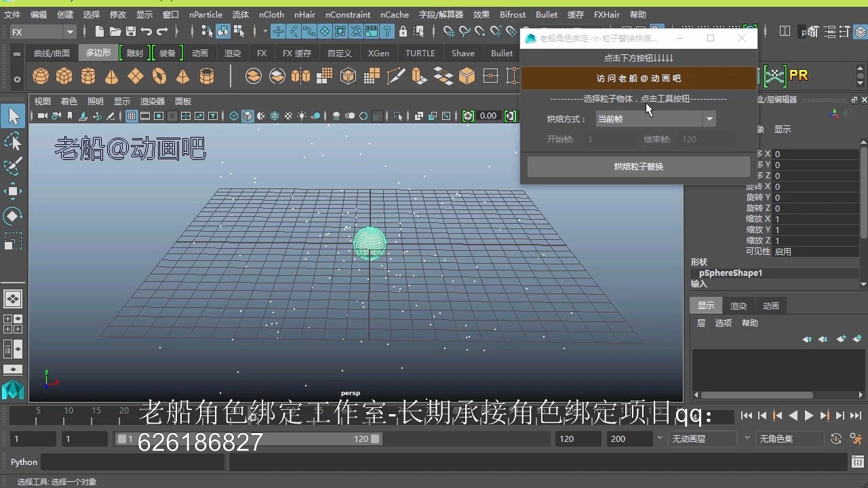This screenshot has width=868, height=488.
Task: Open the nParticle menu
Action: coord(205,14)
